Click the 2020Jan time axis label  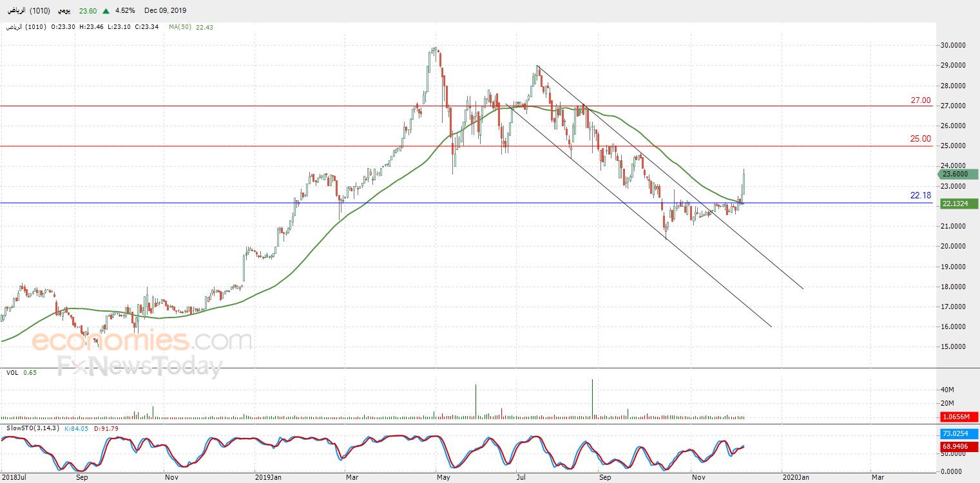pos(795,478)
